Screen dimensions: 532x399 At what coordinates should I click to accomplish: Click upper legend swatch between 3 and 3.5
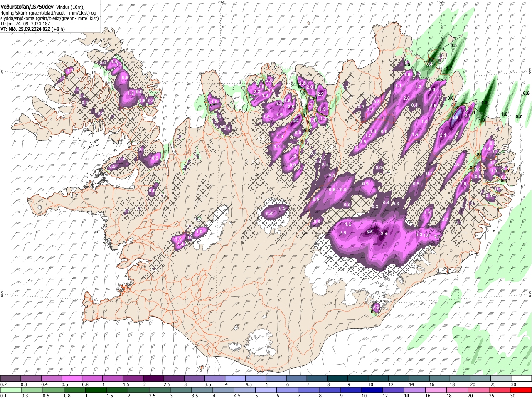(194, 378)
